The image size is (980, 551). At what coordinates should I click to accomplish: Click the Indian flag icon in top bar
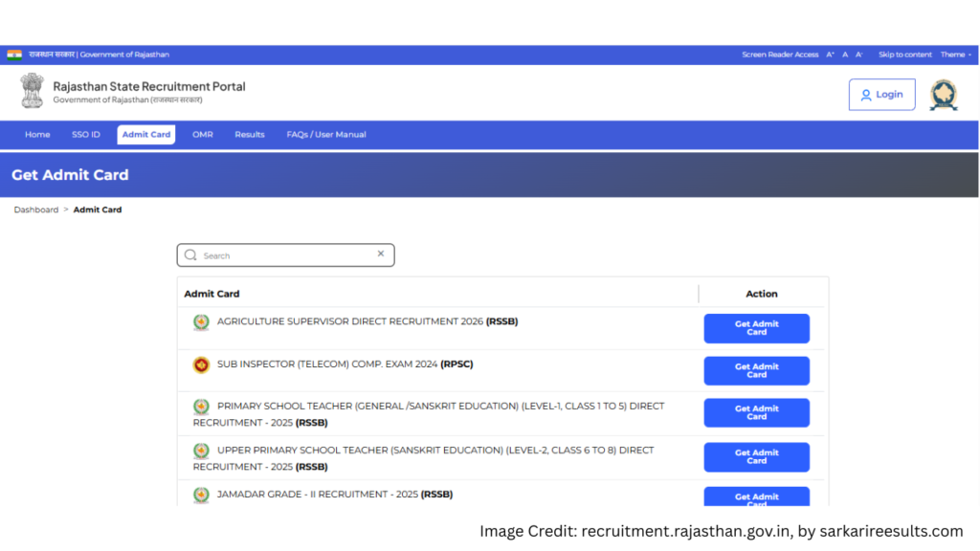pos(14,55)
